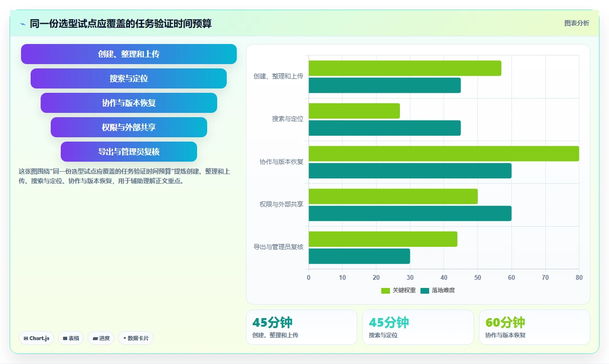Image resolution: width=609 pixels, height=364 pixels.
Task: Click the 进度 tag chip
Action: (101, 338)
